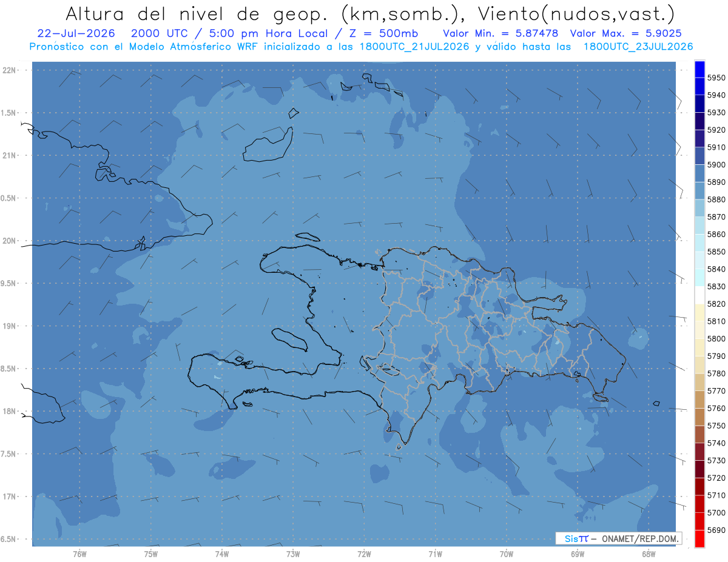Click the "22N" latitude label

pyautogui.click(x=9, y=70)
